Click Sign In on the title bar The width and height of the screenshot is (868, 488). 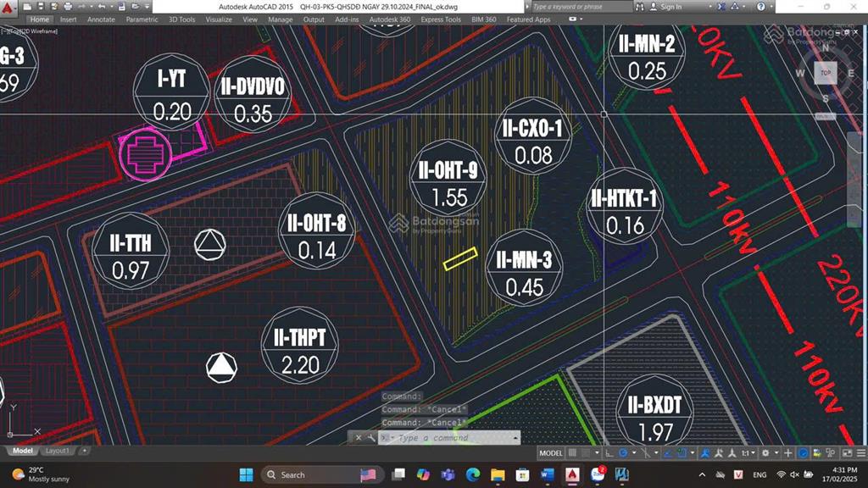tap(670, 7)
